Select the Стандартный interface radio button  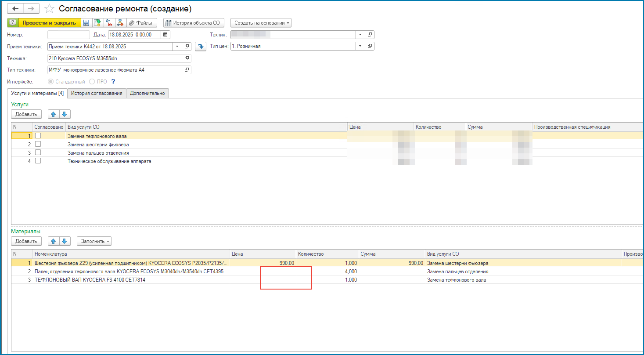51,82
